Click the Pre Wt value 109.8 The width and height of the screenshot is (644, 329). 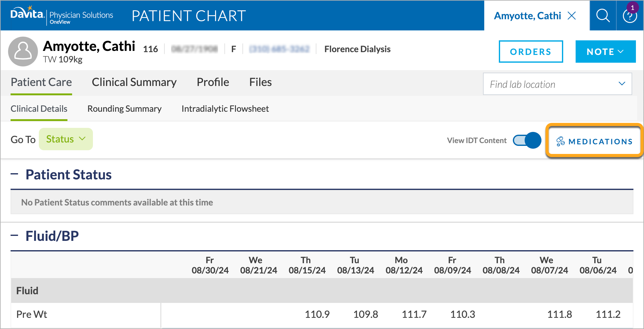click(366, 314)
